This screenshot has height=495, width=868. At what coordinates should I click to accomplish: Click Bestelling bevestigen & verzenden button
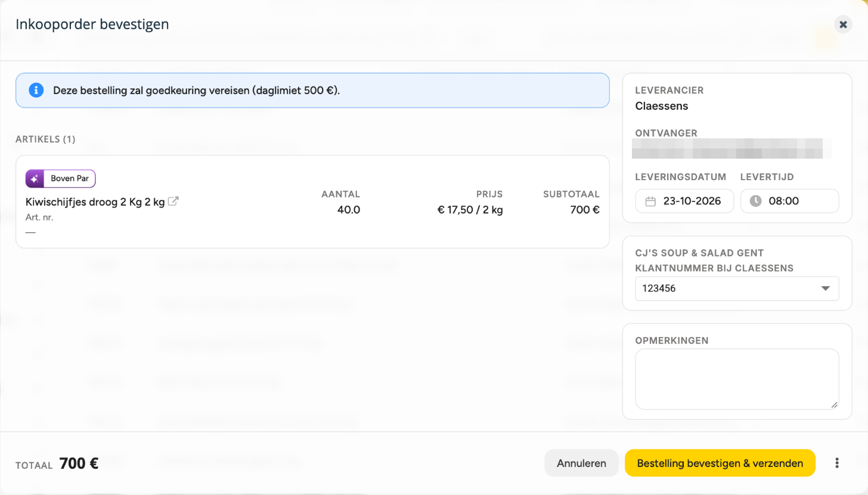click(720, 463)
